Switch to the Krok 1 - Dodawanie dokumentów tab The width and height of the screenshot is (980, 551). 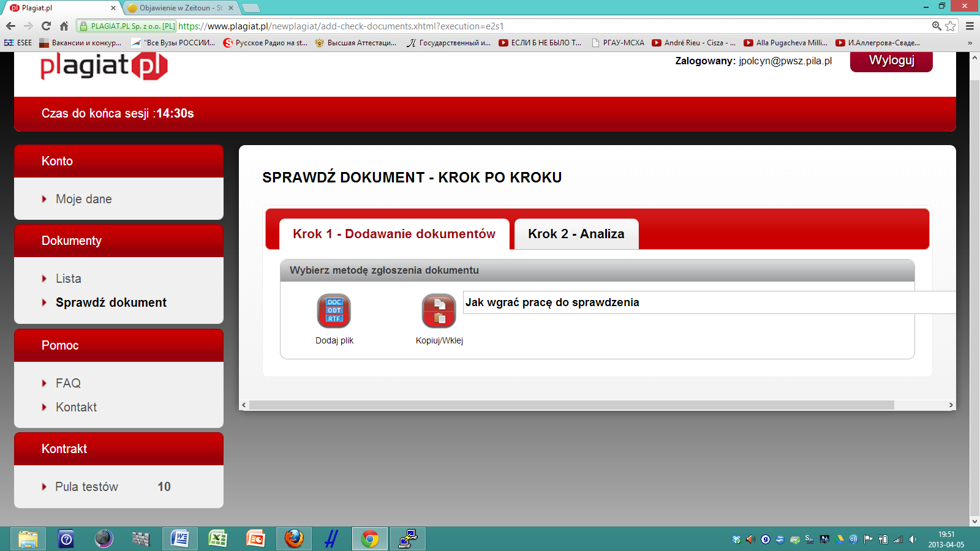click(394, 234)
